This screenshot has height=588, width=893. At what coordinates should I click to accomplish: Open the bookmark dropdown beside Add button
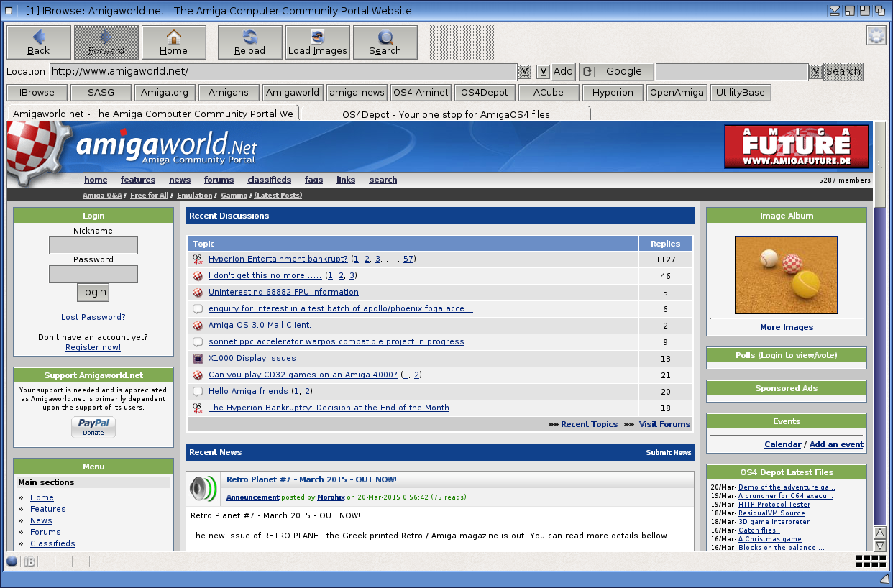[x=543, y=72]
